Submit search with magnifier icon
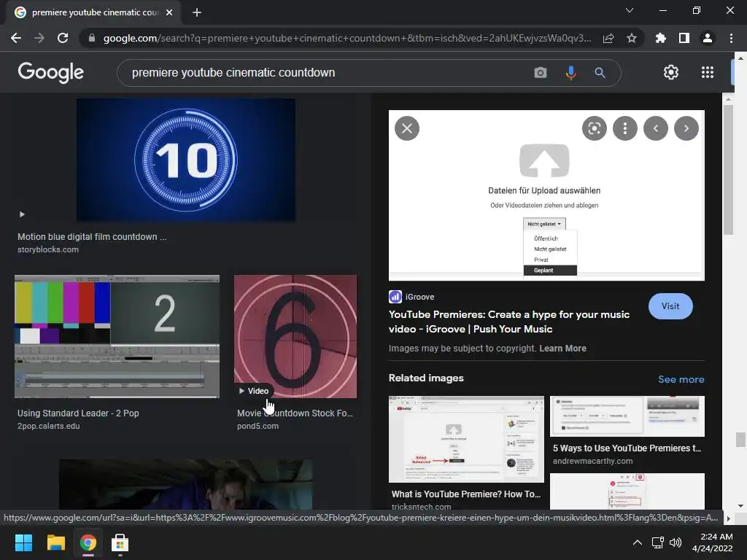Image resolution: width=747 pixels, height=560 pixels. coord(600,72)
